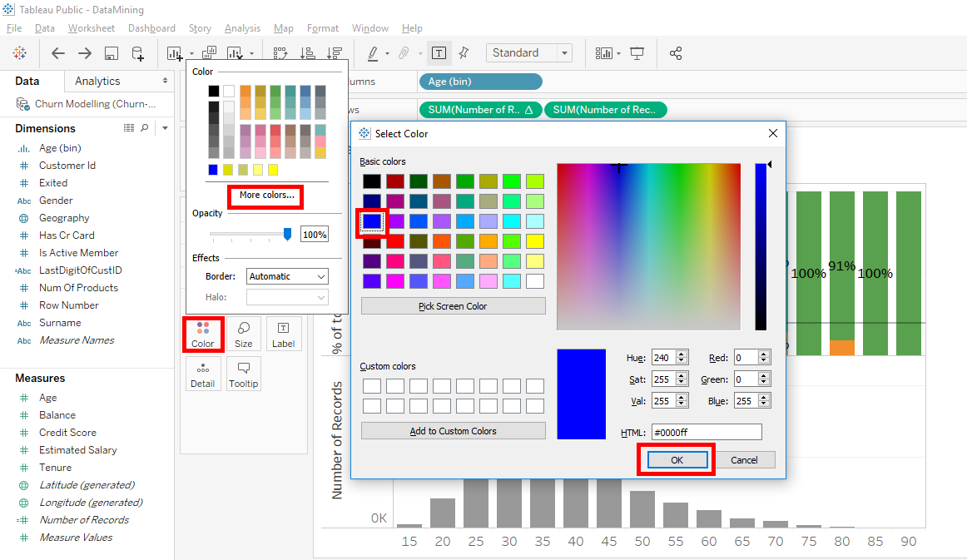This screenshot has width=967, height=560.
Task: Activate the Highlight pen toolbar icon
Action: click(374, 53)
